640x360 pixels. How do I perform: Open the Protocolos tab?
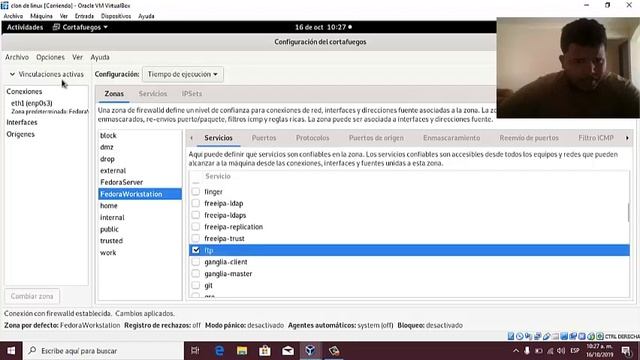[312, 138]
